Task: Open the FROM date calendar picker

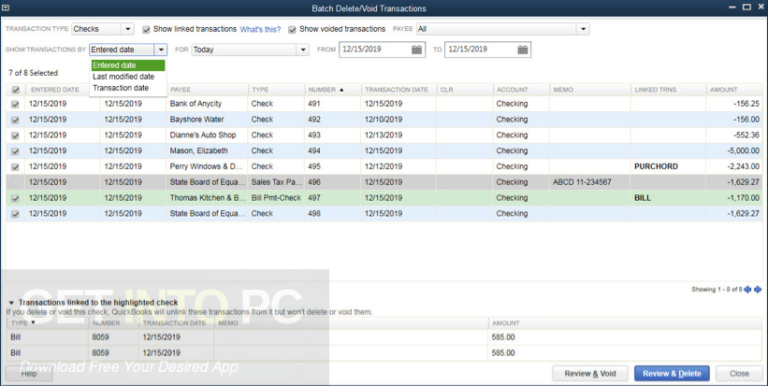Action: pos(416,49)
